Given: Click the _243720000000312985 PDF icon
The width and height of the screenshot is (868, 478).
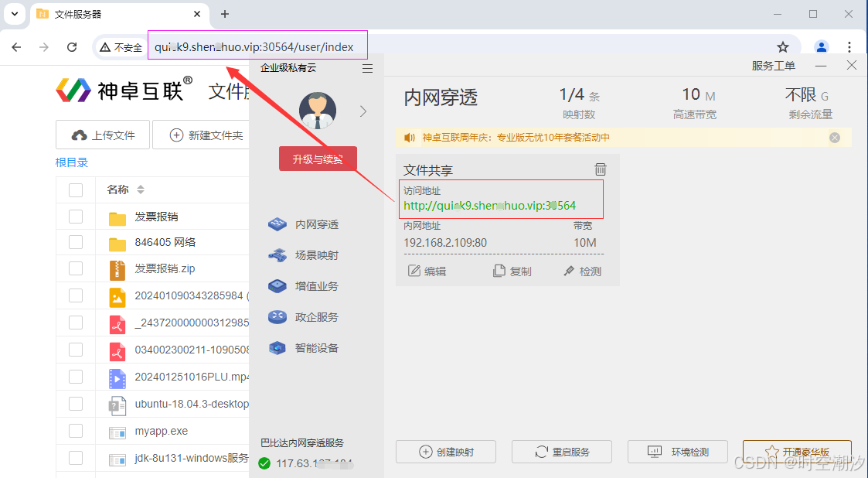Looking at the screenshot, I should pyautogui.click(x=117, y=325).
